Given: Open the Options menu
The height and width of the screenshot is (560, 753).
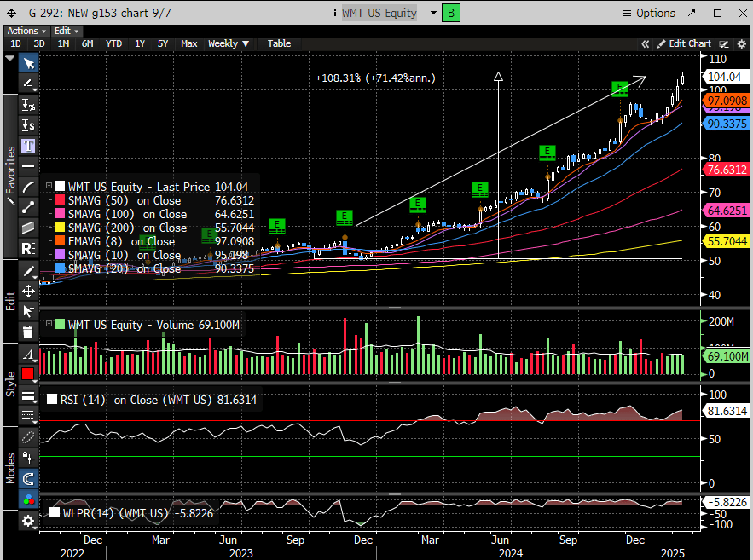Looking at the screenshot, I should (x=649, y=13).
